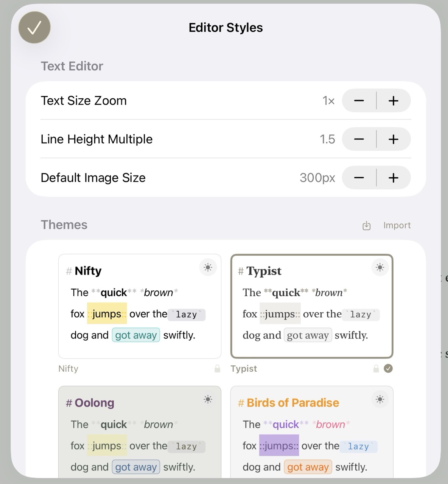Increase the Line Height Multiple
This screenshot has height=484, width=448.
click(x=393, y=139)
